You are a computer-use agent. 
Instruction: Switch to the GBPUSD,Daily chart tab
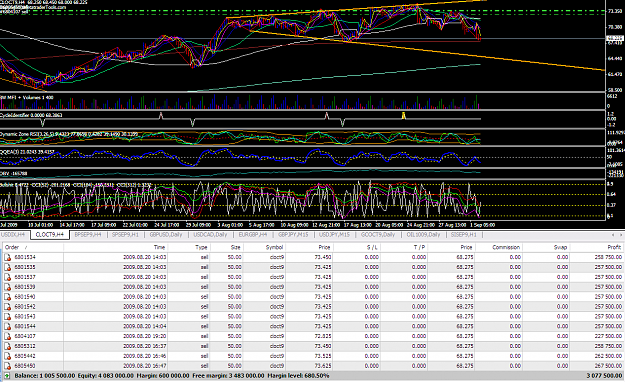coord(166,235)
